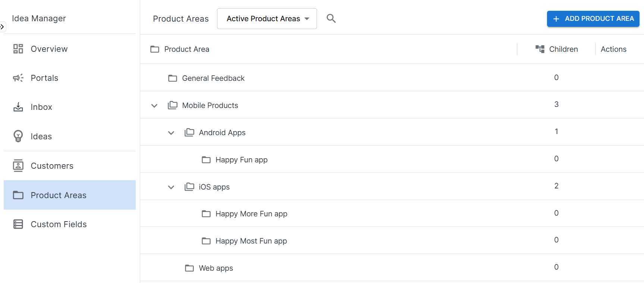Collapse the iOS apps chevron
This screenshot has height=283, width=644.
point(171,187)
